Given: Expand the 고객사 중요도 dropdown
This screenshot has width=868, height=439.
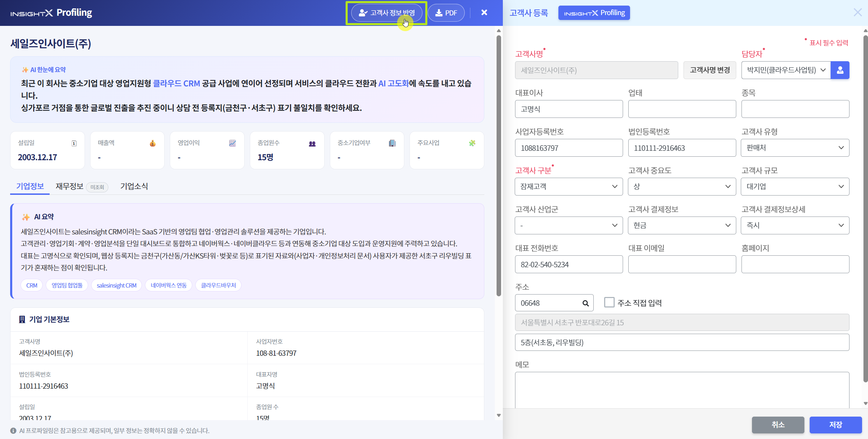Looking at the screenshot, I should coord(682,186).
